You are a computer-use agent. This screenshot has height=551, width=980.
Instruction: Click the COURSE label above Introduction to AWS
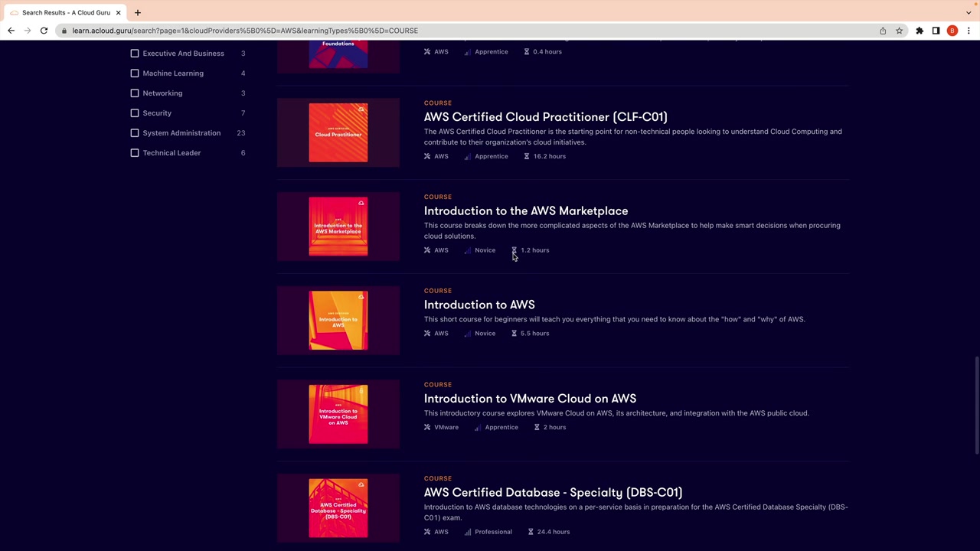[438, 291]
